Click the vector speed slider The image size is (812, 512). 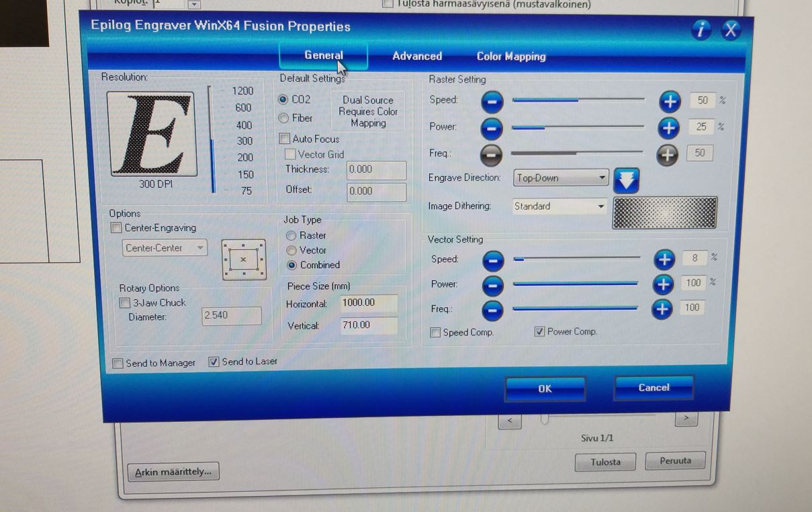click(577, 258)
